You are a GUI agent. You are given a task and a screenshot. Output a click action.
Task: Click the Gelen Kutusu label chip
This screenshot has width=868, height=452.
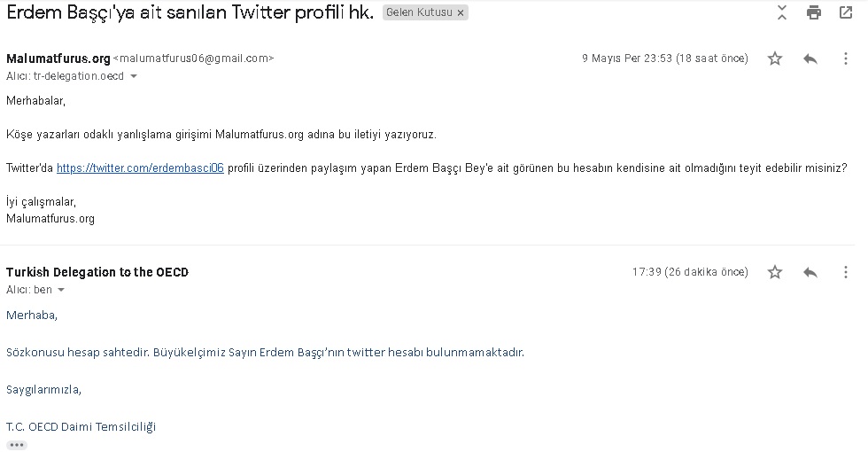pyautogui.click(x=418, y=13)
